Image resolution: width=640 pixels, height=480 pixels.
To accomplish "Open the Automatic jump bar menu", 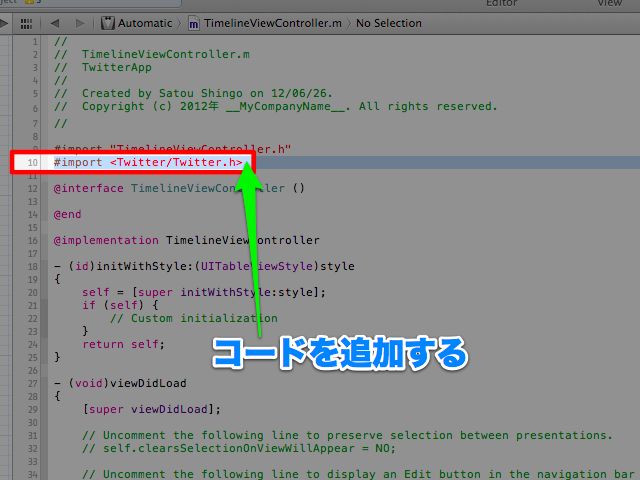I will [145, 23].
